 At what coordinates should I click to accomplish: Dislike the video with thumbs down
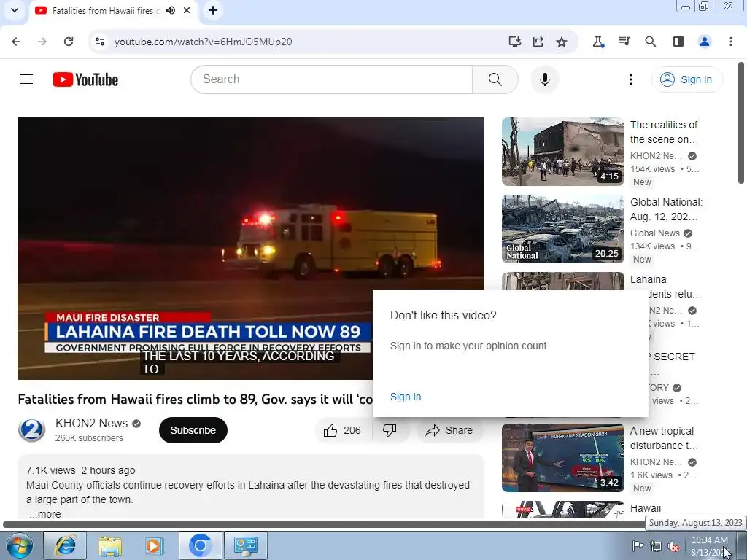click(x=390, y=430)
